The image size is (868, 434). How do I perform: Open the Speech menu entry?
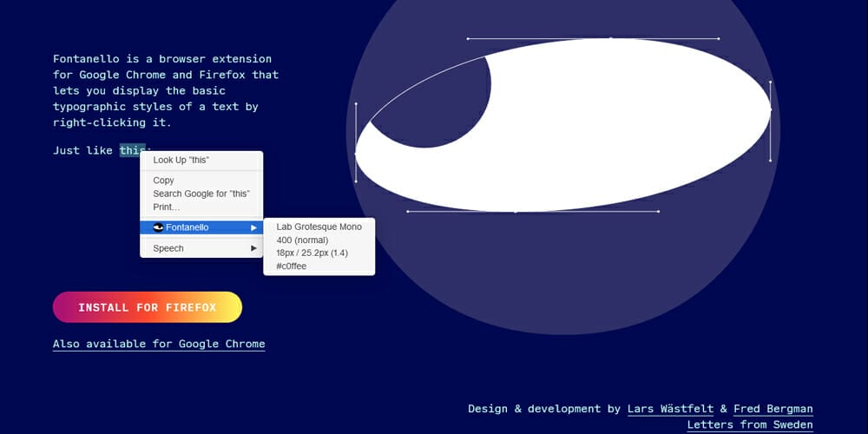click(201, 248)
